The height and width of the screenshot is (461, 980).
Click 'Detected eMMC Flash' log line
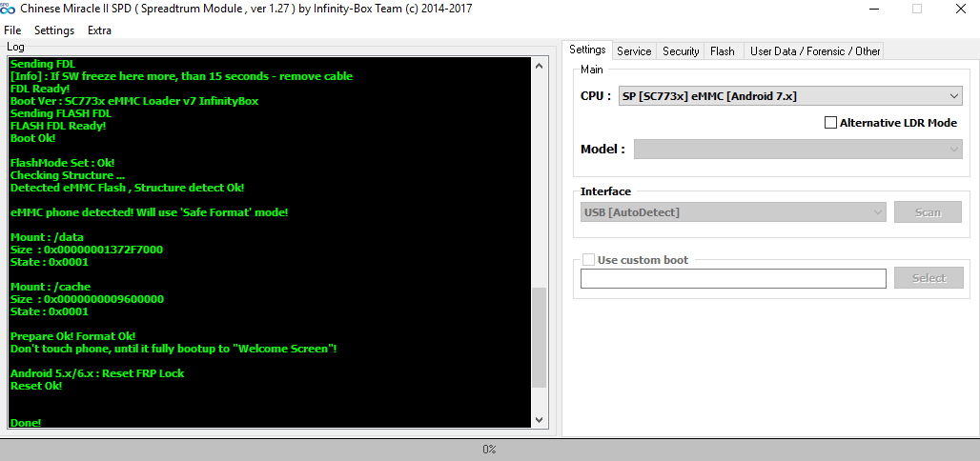[x=128, y=188]
